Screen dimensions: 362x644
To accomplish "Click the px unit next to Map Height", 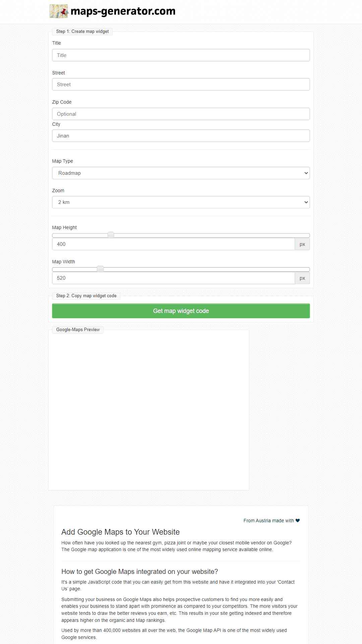I will click(x=302, y=244).
